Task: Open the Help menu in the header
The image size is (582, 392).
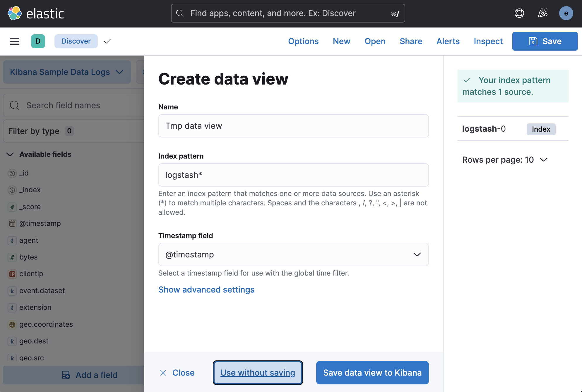Action: pyautogui.click(x=519, y=13)
